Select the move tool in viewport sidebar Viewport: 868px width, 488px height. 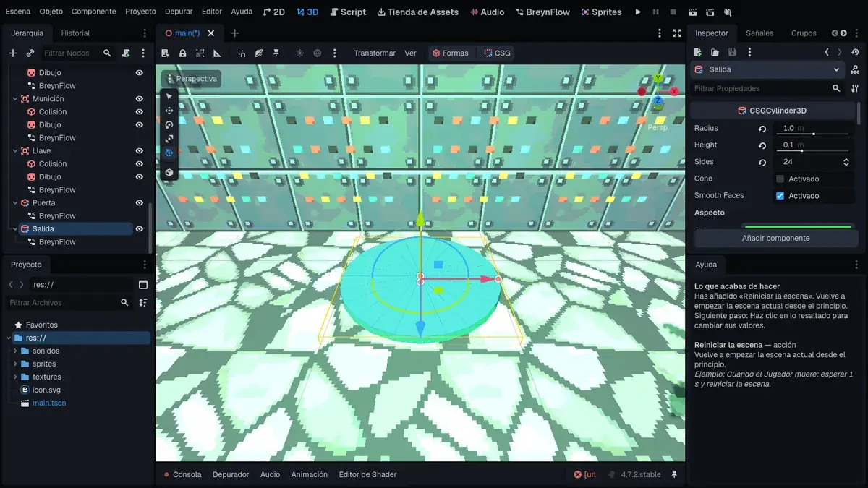coord(169,111)
